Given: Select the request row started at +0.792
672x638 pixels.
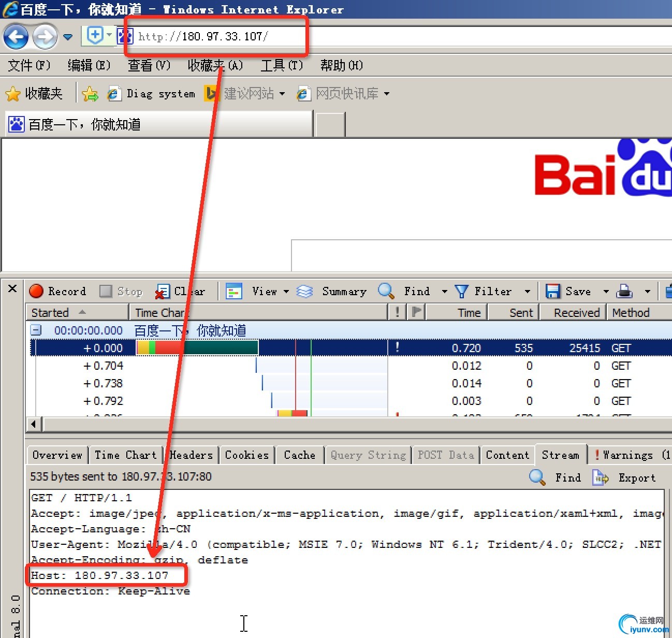Looking at the screenshot, I should [x=351, y=401].
